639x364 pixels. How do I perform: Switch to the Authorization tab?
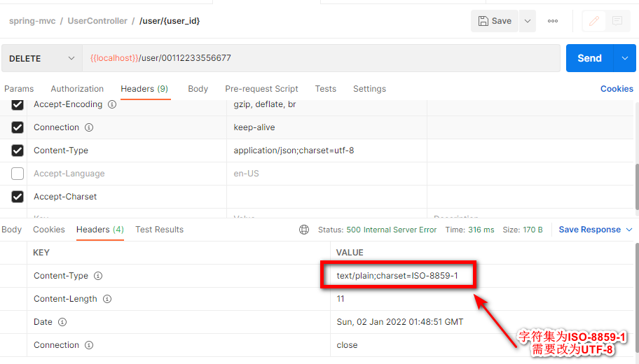coord(77,89)
